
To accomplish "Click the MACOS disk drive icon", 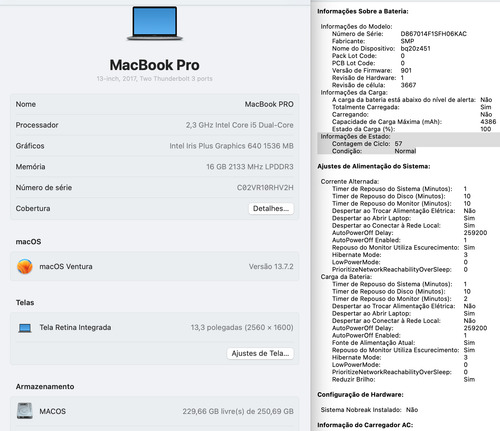I will [25, 411].
